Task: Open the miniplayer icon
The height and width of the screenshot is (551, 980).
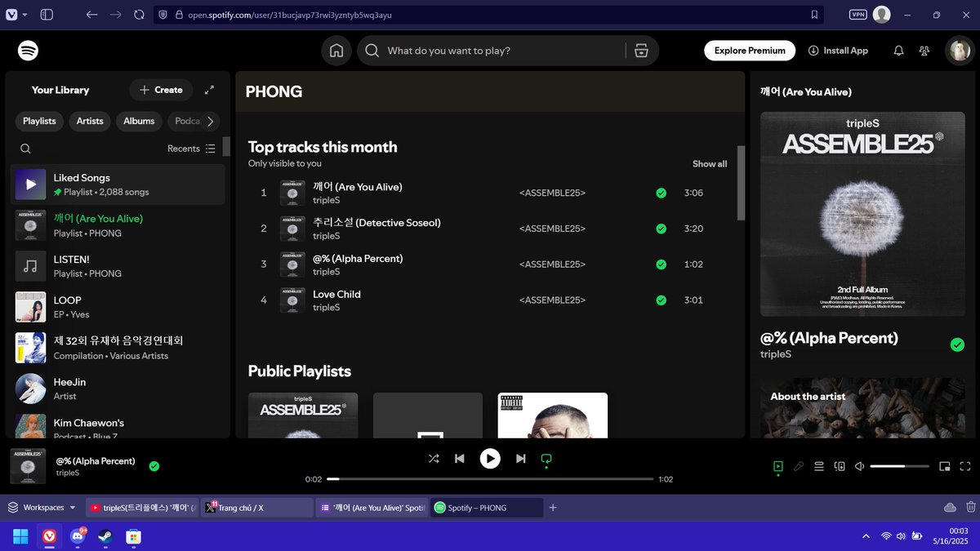Action: point(945,466)
